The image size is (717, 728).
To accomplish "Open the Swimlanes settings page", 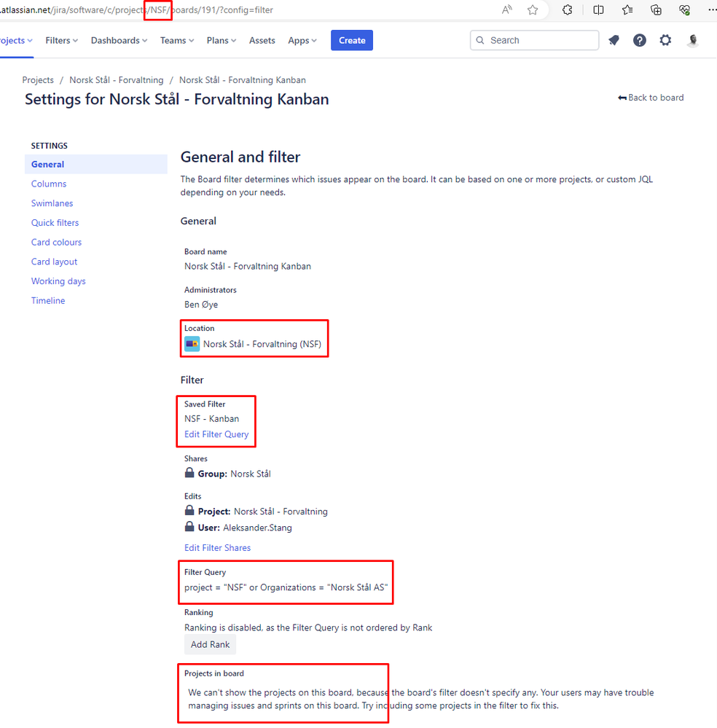I will [52, 203].
